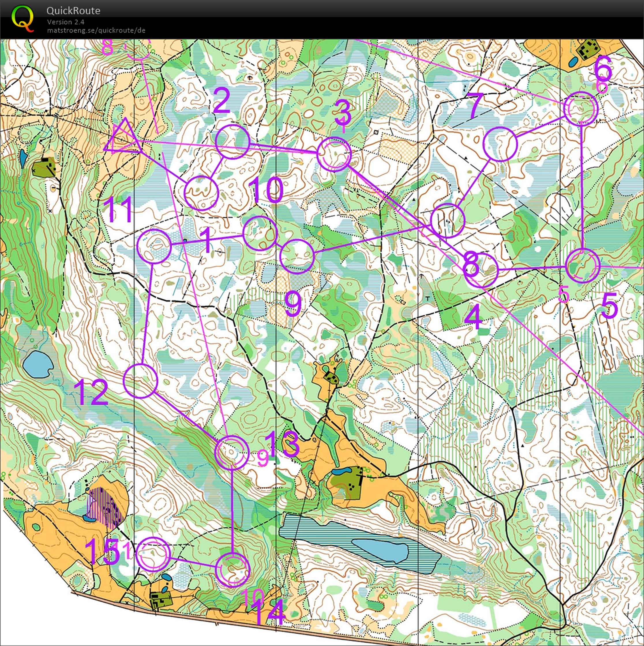Click the Version 2.4 label

point(65,22)
